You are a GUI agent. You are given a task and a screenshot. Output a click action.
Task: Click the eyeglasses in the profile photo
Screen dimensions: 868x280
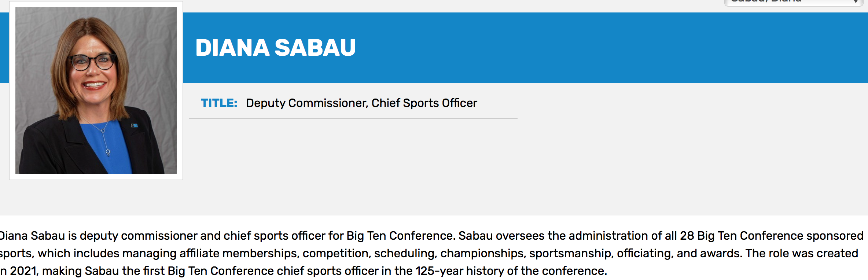(x=93, y=62)
